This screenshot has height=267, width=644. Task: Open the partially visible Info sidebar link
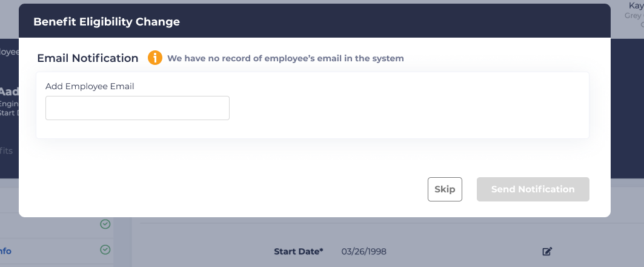(5, 251)
